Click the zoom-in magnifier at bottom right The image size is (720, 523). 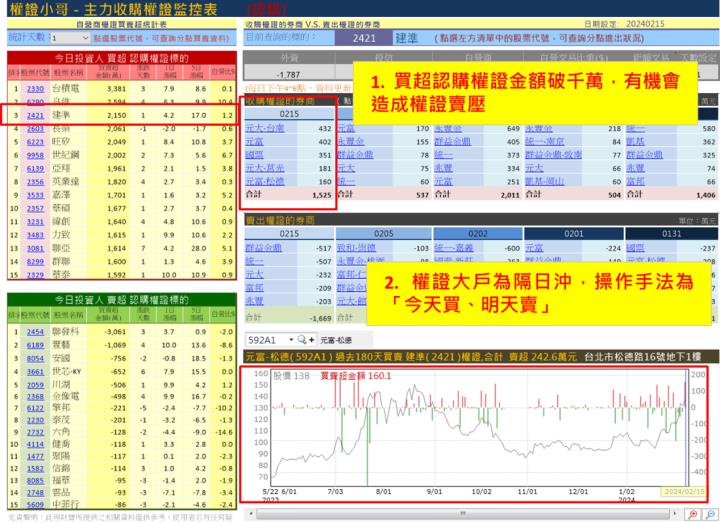coord(693,515)
